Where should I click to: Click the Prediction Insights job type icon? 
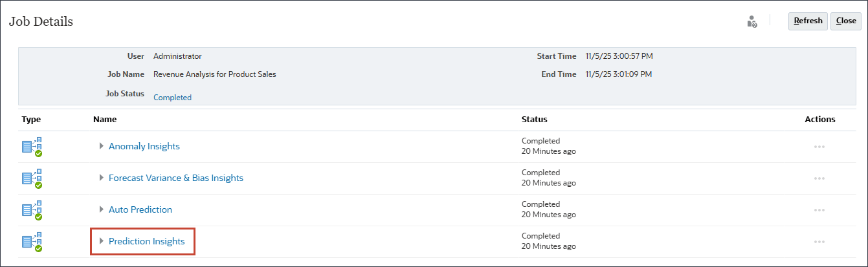tap(32, 242)
